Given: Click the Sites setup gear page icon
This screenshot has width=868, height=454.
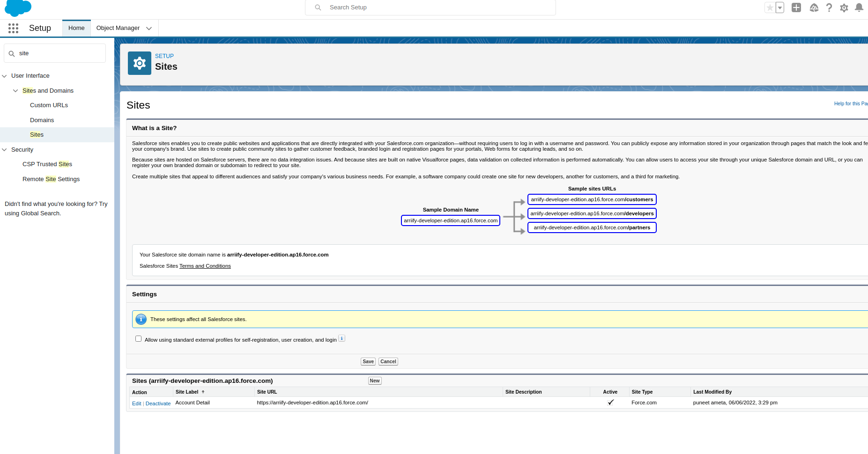Looking at the screenshot, I should [x=140, y=63].
